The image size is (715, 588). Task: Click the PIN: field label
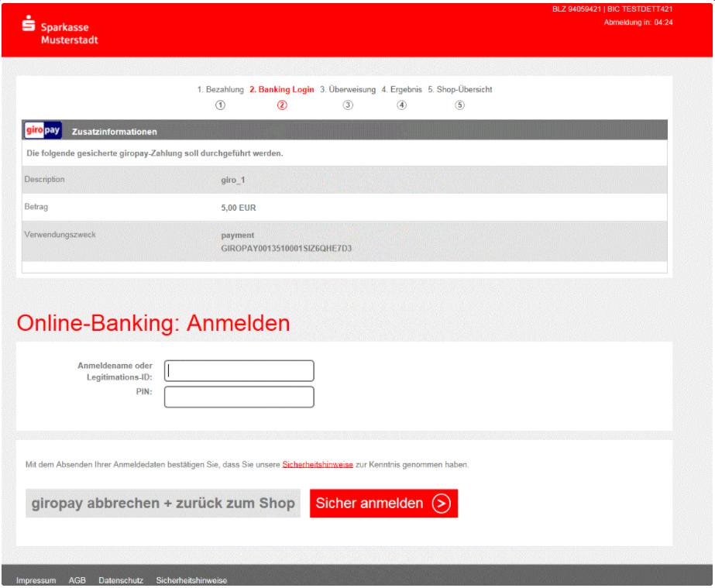144,391
